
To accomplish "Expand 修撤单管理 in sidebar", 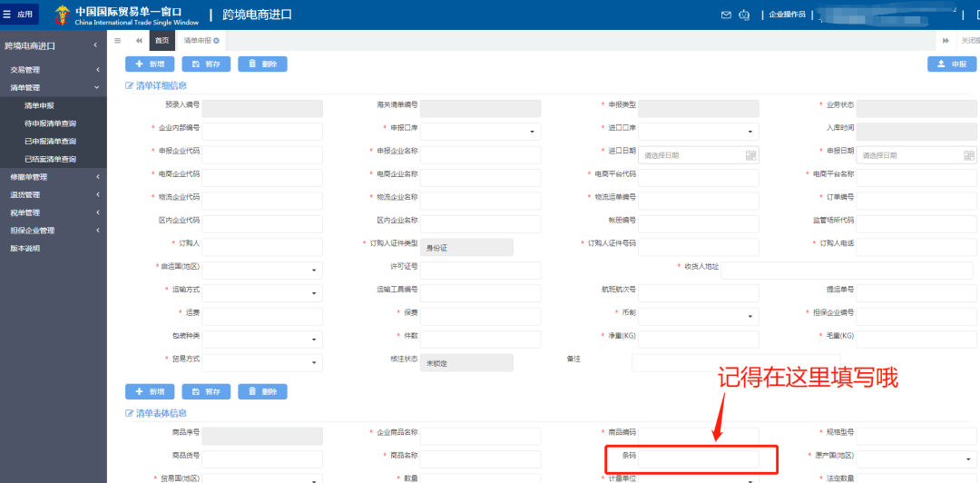I will click(54, 177).
